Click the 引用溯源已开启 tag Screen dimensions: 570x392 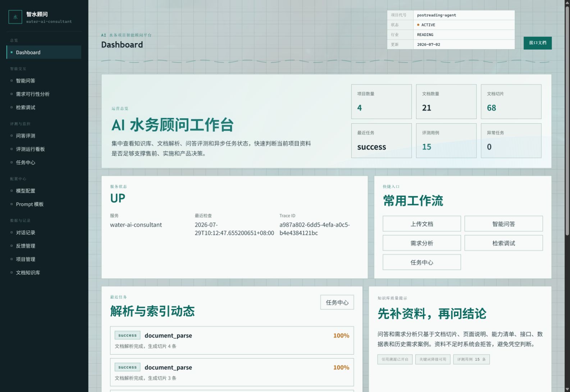point(395,359)
